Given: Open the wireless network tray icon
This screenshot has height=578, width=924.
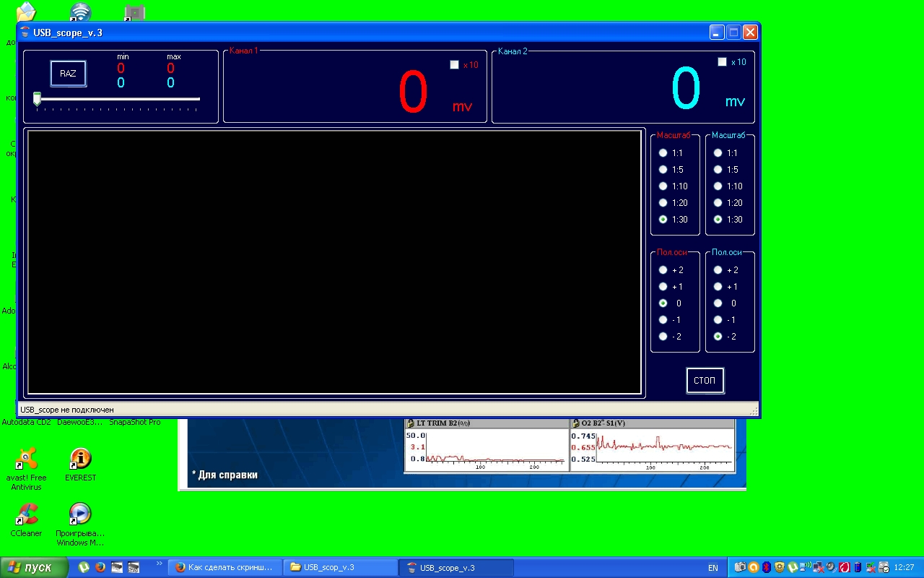Looking at the screenshot, I should coord(805,567).
